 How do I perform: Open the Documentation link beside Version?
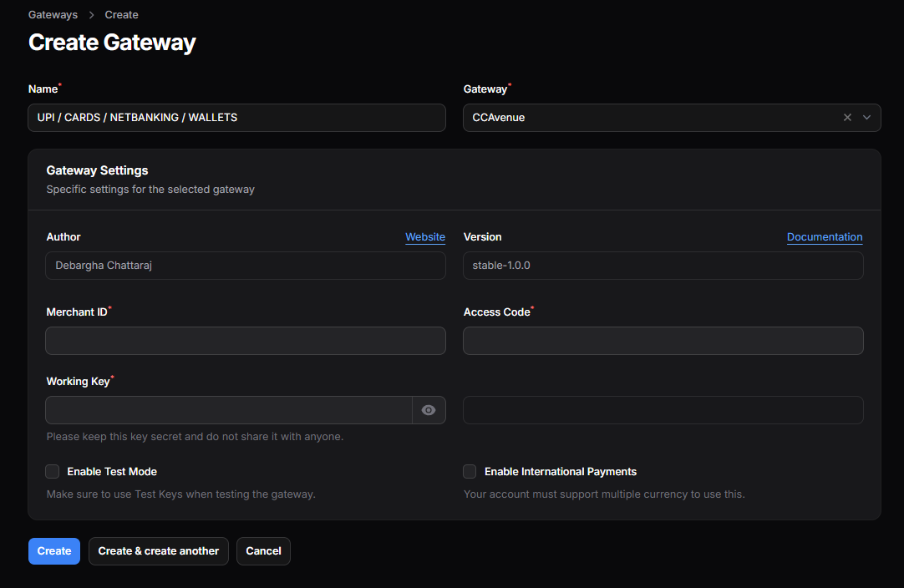point(825,236)
